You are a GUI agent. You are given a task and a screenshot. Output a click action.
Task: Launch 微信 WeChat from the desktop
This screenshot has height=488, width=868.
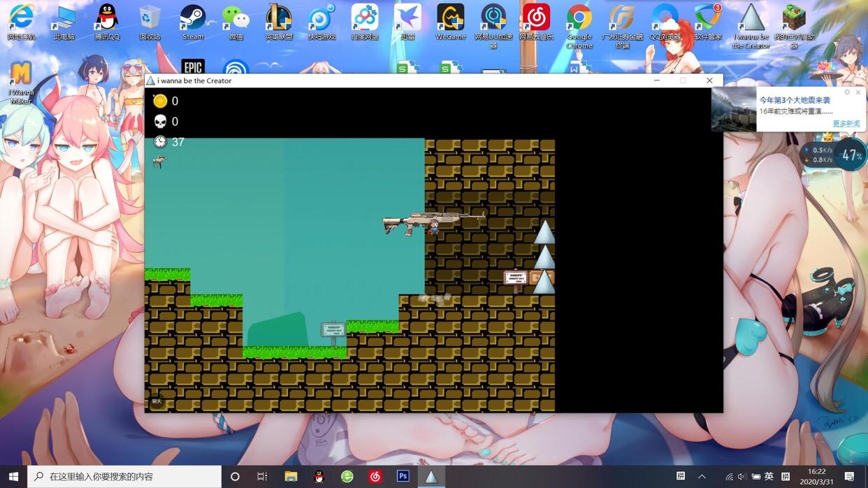coord(236,22)
